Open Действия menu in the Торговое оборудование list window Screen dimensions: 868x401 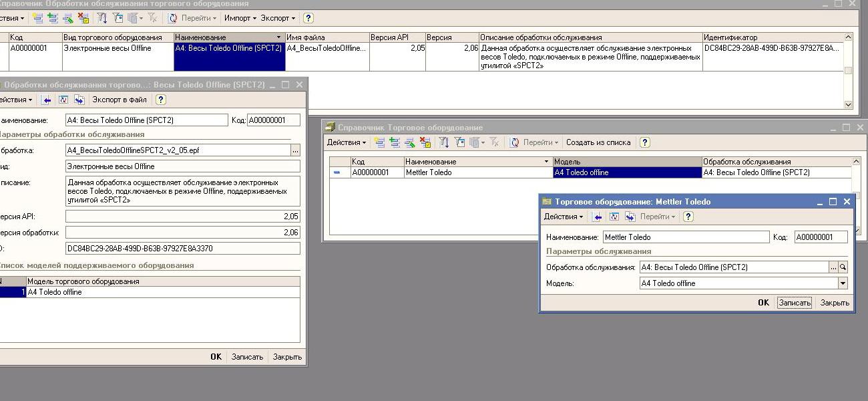[347, 142]
